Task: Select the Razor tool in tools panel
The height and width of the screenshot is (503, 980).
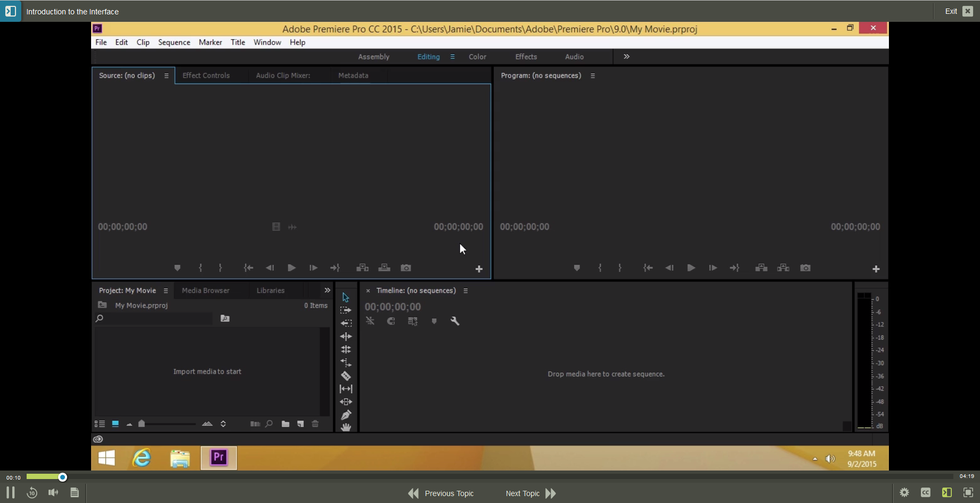Action: point(346,376)
